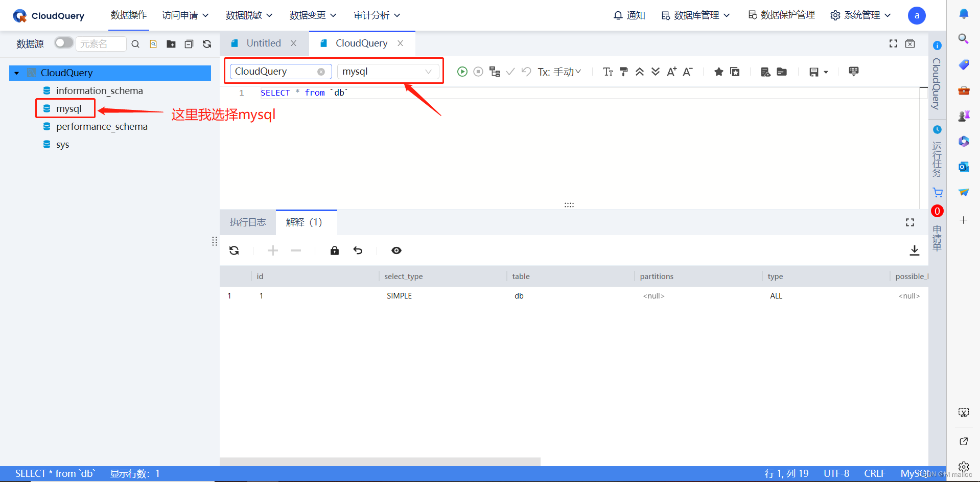The height and width of the screenshot is (482, 980).
Task: Favorite this query with star icon
Action: point(718,72)
